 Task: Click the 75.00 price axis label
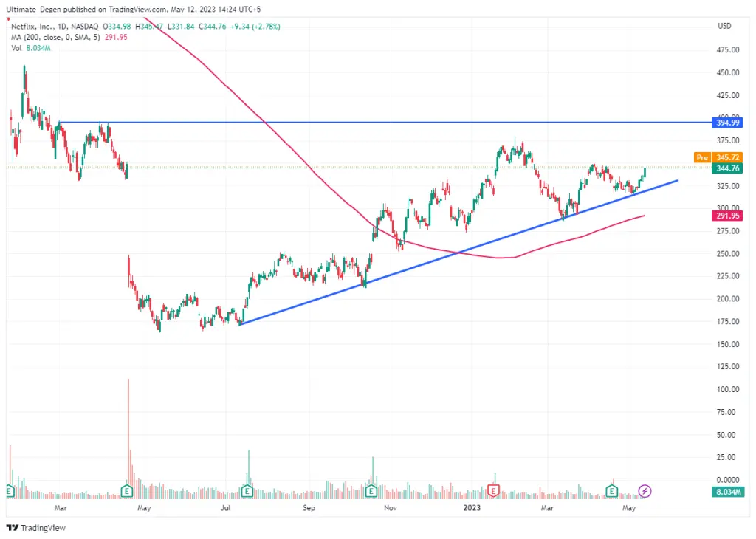(x=727, y=412)
